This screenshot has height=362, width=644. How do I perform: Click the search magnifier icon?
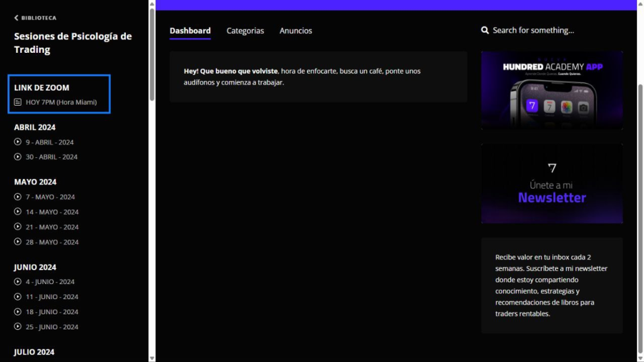(485, 30)
